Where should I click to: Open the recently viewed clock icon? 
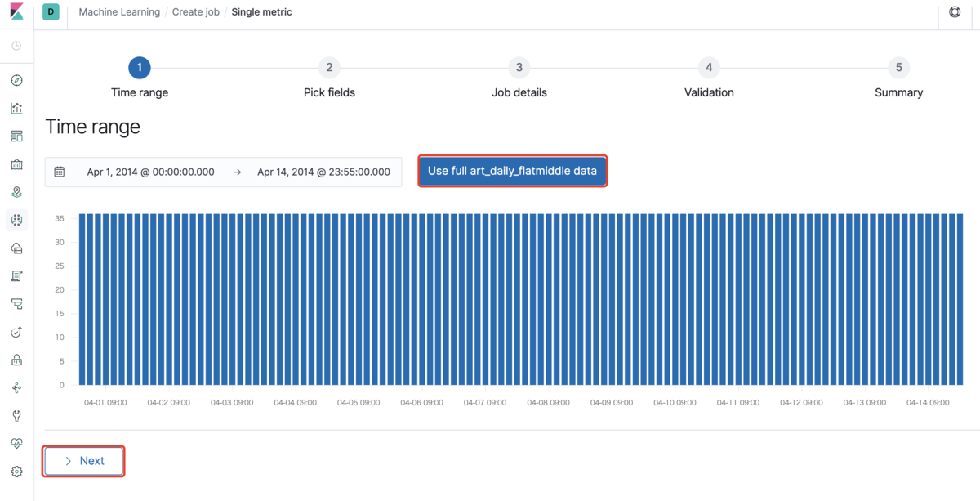(16, 46)
